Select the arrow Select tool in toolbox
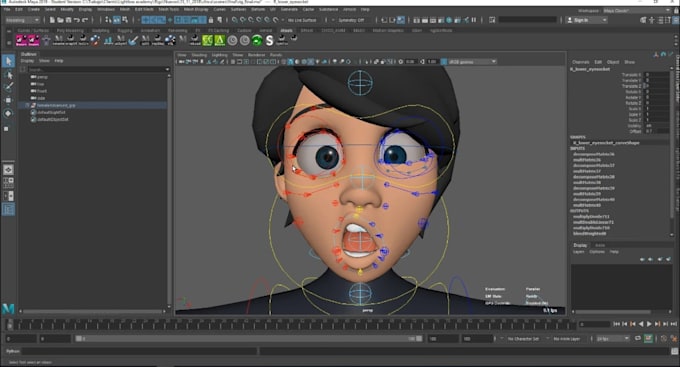The image size is (680, 367). click(x=8, y=61)
